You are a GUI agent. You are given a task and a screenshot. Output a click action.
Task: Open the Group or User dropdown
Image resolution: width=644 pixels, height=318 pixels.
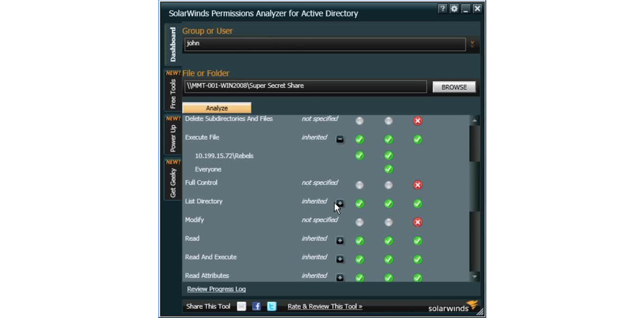472,43
